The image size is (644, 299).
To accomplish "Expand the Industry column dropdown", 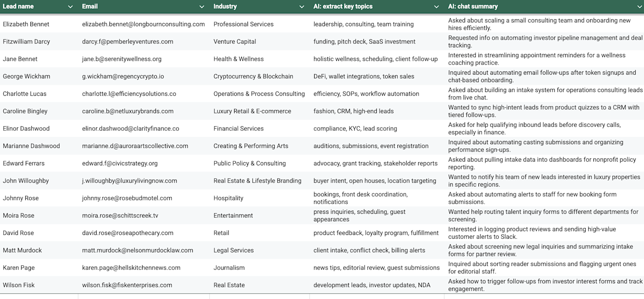I will (x=302, y=7).
